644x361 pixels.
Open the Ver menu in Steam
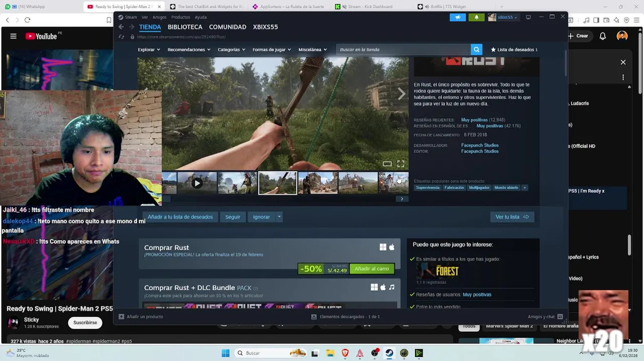[145, 17]
